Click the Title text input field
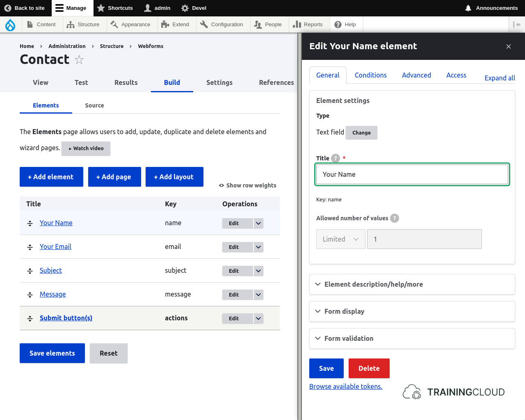This screenshot has height=420, width=525. 412,174
